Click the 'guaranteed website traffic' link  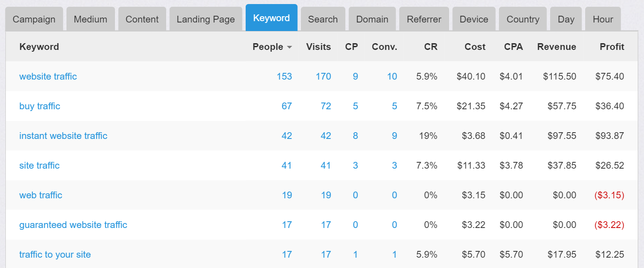(73, 225)
